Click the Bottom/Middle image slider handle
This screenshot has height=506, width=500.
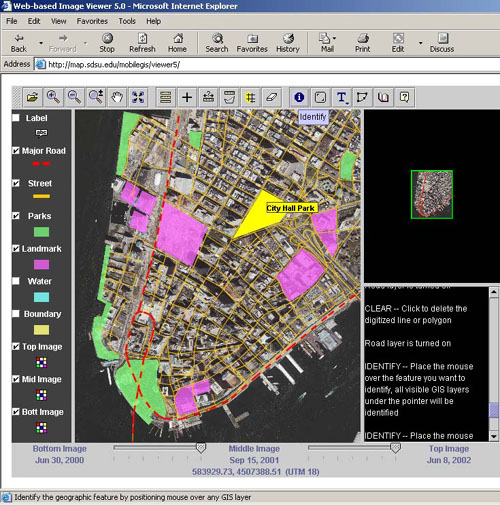tap(201, 448)
